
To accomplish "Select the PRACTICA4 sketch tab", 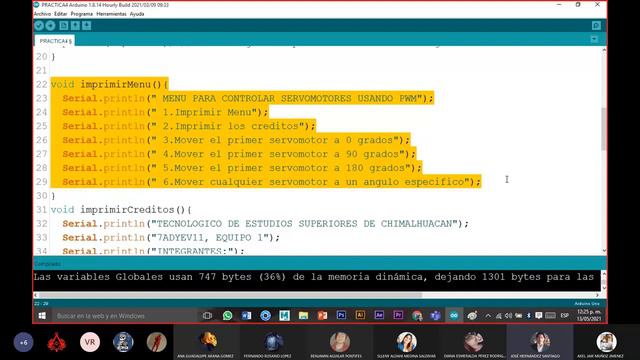I will (55, 41).
